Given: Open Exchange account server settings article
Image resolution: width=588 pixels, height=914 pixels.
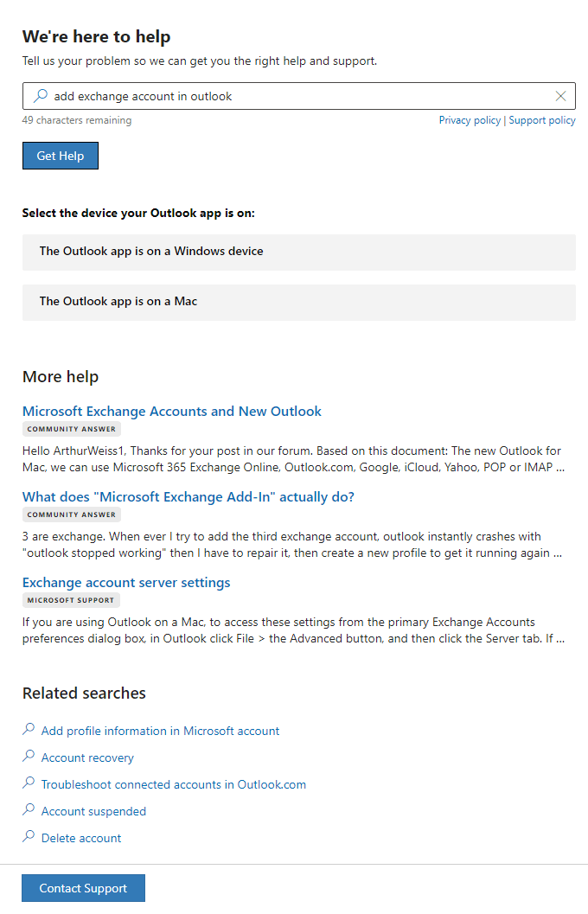Looking at the screenshot, I should (126, 583).
